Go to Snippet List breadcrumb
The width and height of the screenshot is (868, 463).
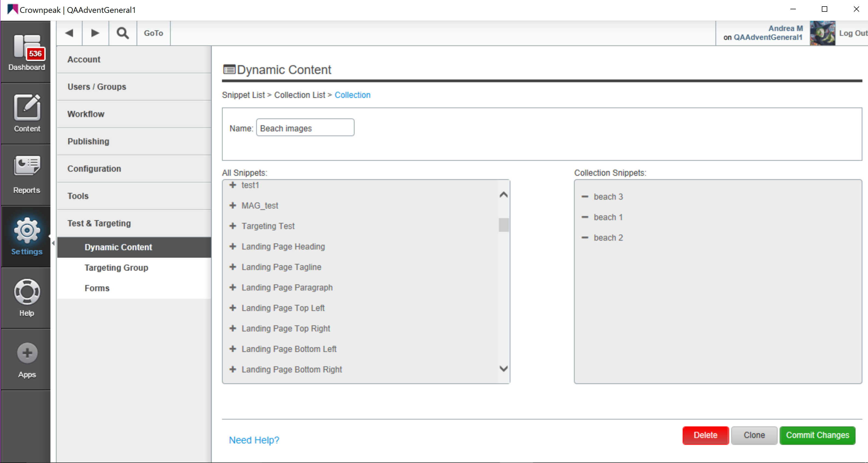click(x=243, y=95)
